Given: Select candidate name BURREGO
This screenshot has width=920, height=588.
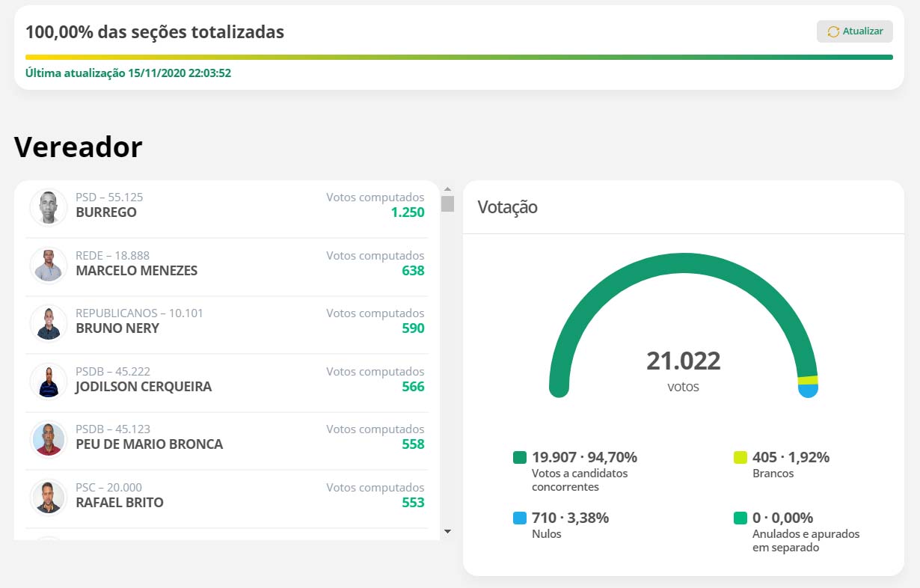Looking at the screenshot, I should pyautogui.click(x=106, y=212).
